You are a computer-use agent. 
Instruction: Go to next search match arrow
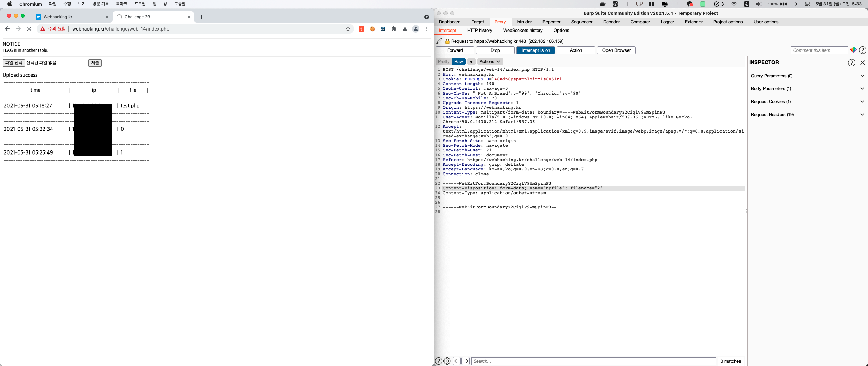(x=466, y=361)
